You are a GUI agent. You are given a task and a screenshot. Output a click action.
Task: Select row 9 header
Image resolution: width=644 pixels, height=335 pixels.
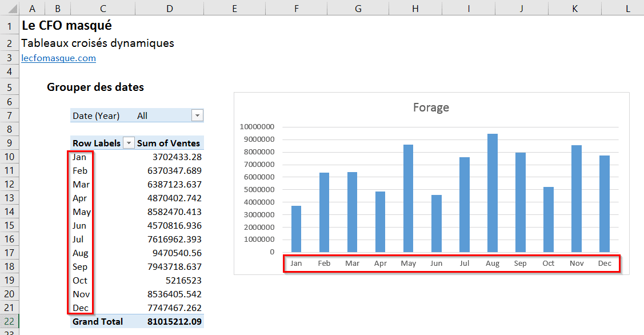10,143
